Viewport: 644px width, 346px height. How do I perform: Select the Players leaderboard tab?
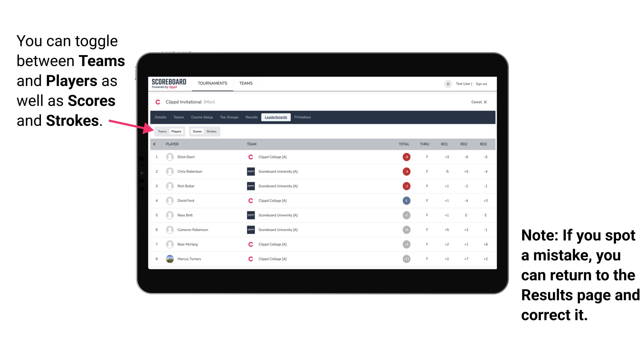[x=176, y=131]
